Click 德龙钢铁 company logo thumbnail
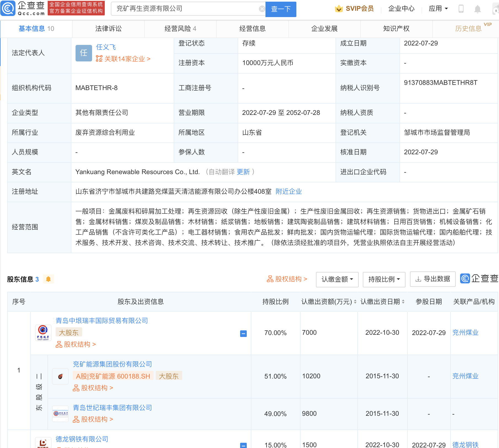Screen dimensions: 499x448 pos(43,443)
